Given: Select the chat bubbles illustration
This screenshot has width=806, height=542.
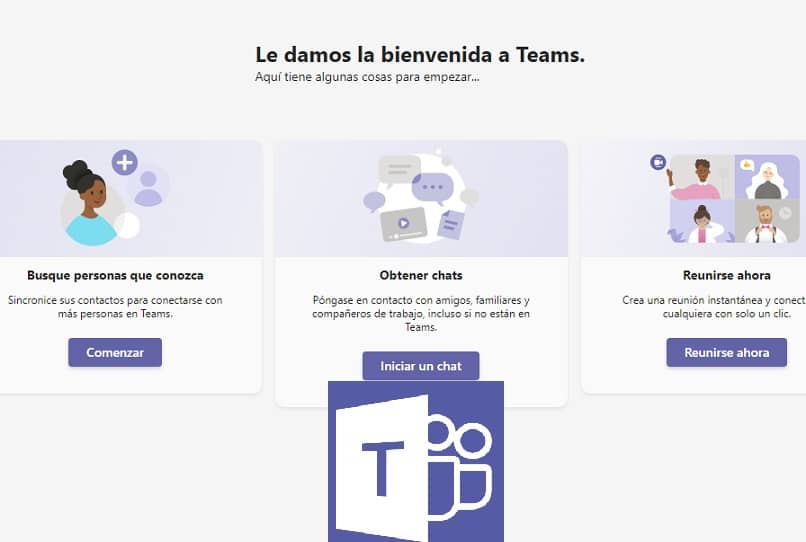Looking at the screenshot, I should point(420,198).
